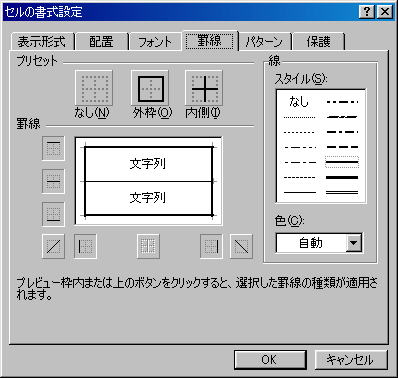Viewport: 398px width, 378px height.
Task: Click the border preview box
Action: click(149, 181)
